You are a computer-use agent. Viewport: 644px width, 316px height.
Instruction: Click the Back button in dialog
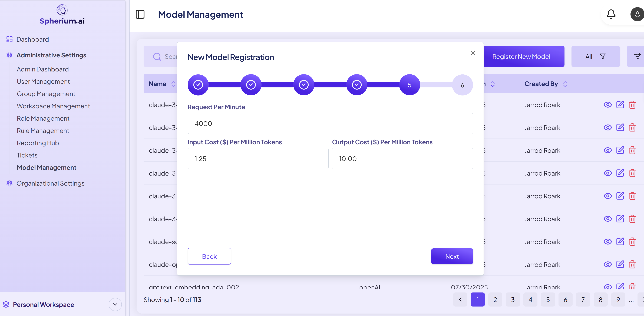[209, 256]
